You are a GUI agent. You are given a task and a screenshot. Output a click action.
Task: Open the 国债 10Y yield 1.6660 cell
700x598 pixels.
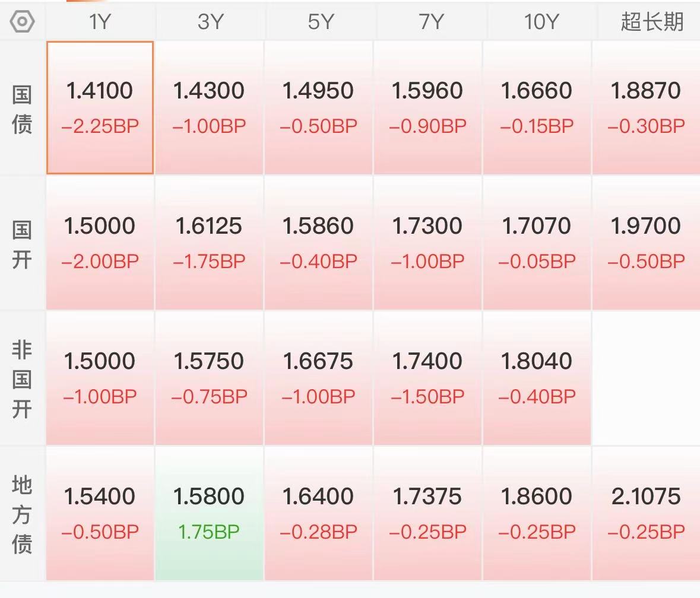coord(537,107)
